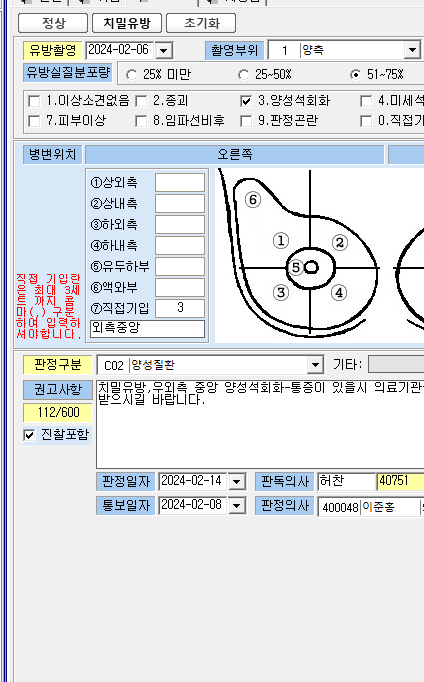Open the 촬영부위 양측 dropdown
Viewport: 424px width, 682px height.
411,50
